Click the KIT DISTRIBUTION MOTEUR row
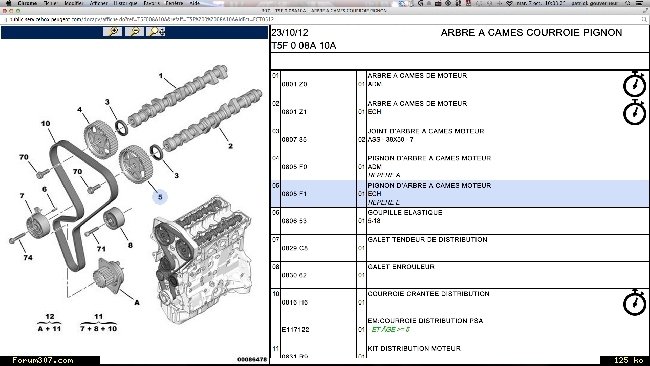This screenshot has width=650, height=366. tap(459, 351)
